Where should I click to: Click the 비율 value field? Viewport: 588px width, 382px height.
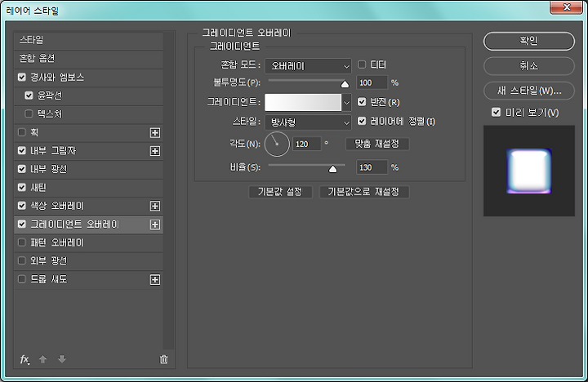(372, 167)
